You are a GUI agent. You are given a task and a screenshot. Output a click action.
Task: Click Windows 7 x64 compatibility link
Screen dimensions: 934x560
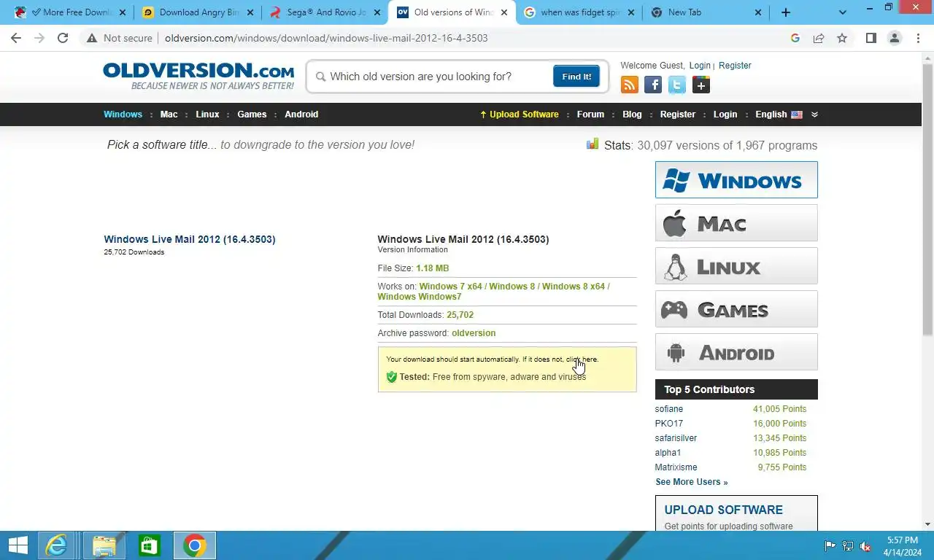pyautogui.click(x=450, y=287)
